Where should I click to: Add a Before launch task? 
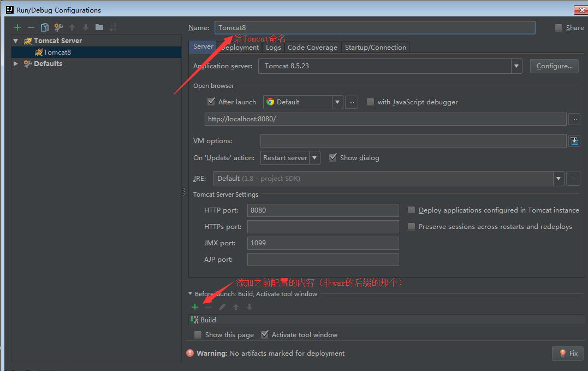coord(194,307)
